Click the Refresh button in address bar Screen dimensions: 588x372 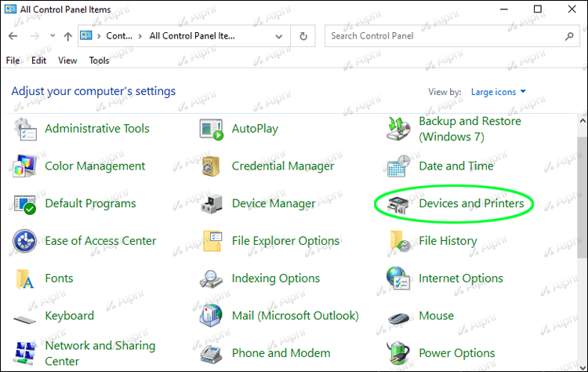303,36
